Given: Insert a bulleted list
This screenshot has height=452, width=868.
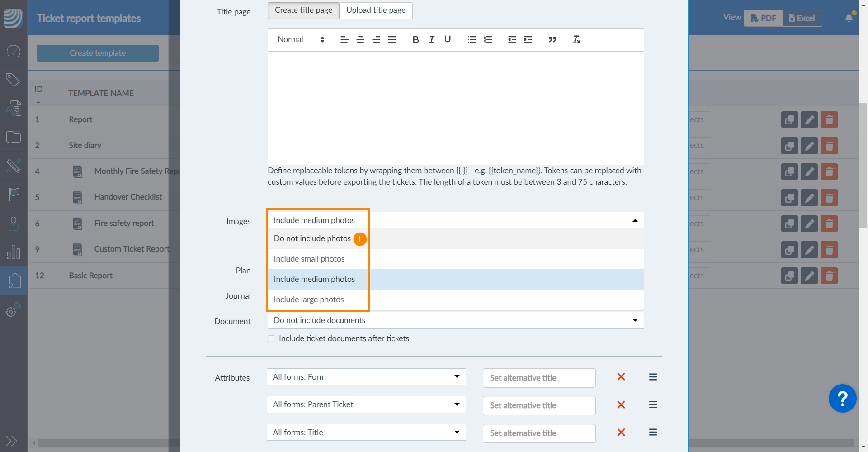Looking at the screenshot, I should [472, 40].
